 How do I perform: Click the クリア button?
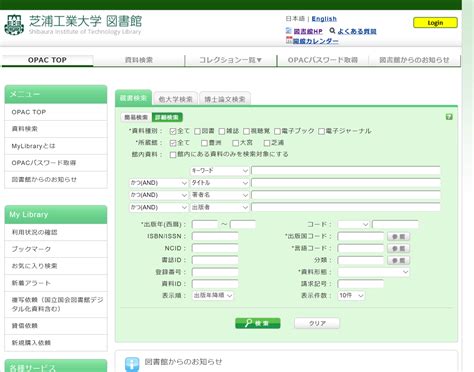[x=317, y=323]
